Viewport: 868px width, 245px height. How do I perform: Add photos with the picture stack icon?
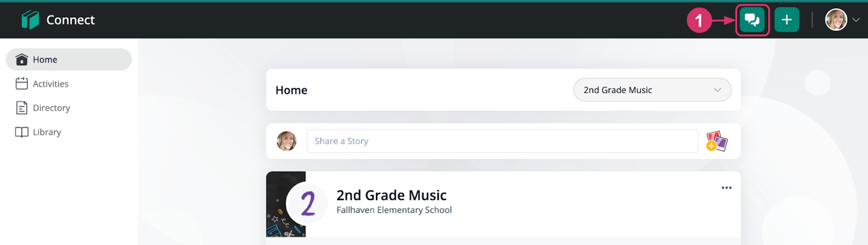(717, 141)
